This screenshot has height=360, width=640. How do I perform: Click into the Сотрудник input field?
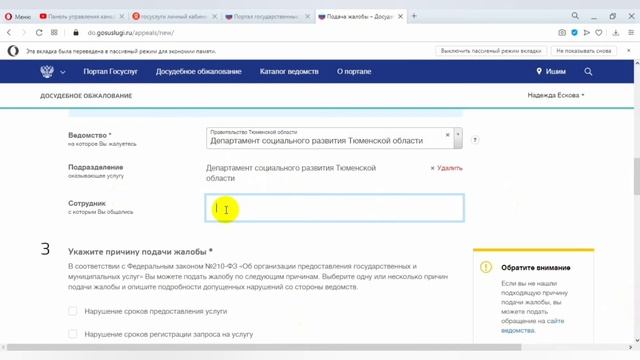334,208
